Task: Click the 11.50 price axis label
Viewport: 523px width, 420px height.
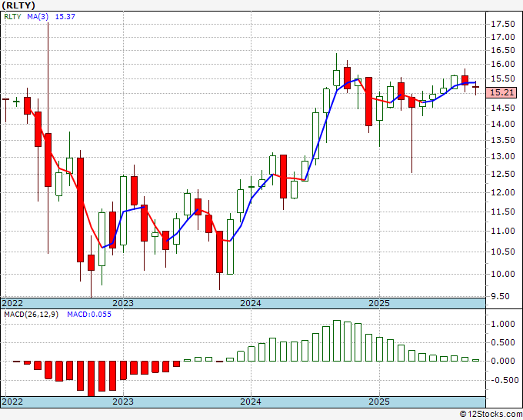Action: (503, 212)
